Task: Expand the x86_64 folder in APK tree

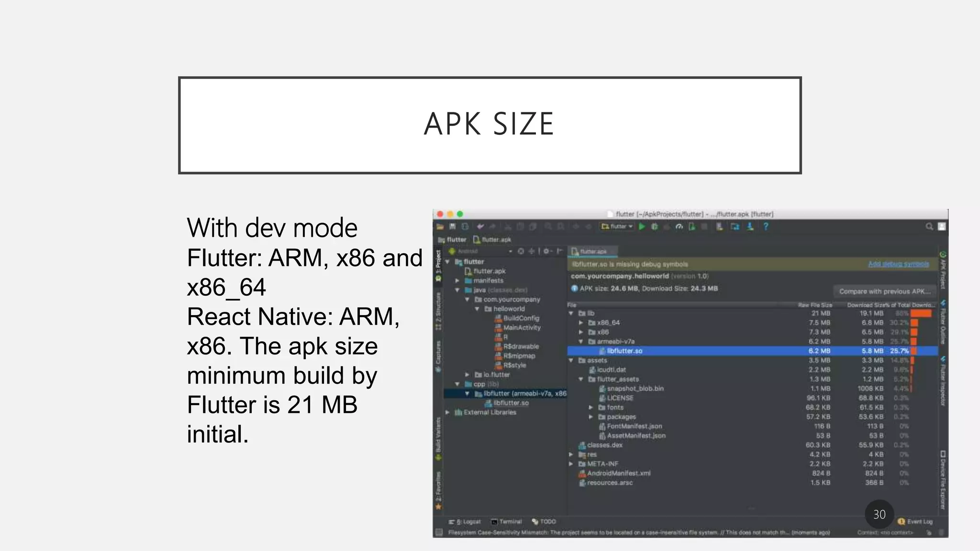Action: pyautogui.click(x=581, y=323)
